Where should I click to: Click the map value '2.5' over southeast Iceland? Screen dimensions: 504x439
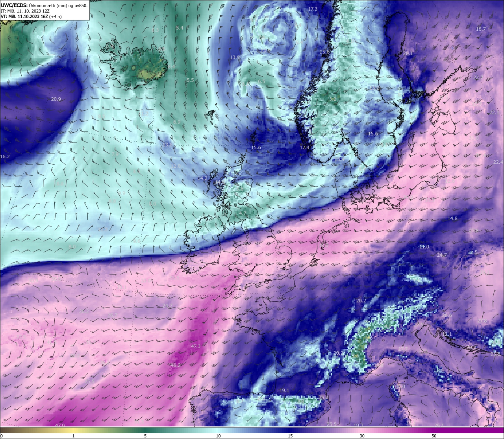(161, 74)
